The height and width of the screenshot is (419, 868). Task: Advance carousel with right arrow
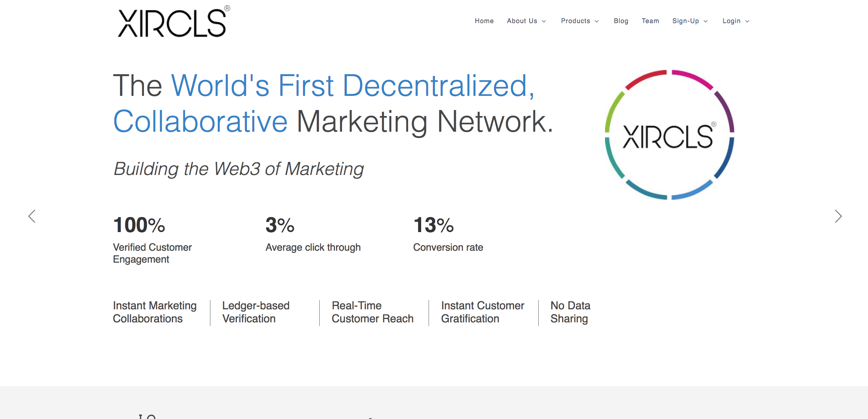tap(838, 216)
